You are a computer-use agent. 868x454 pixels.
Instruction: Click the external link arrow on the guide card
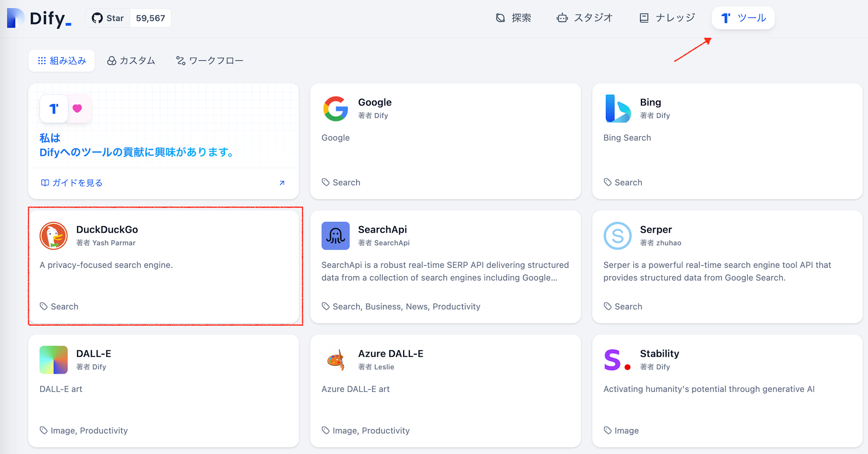[x=282, y=183]
